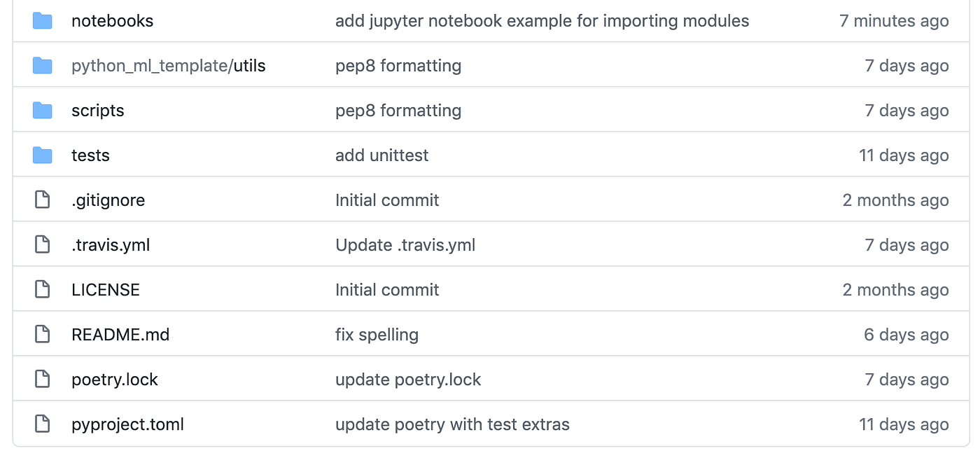Image resolution: width=980 pixels, height=458 pixels.
Task: Click the file icon beside .travis.yml
Action: tap(42, 244)
